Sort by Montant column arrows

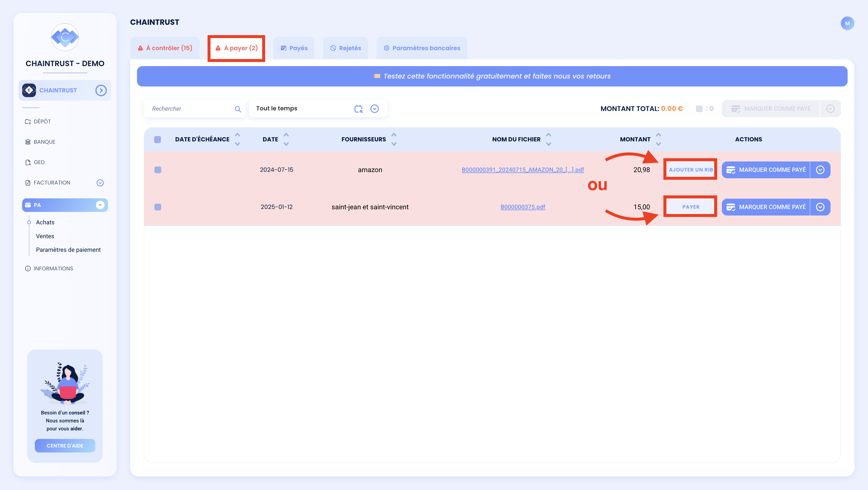(658, 139)
